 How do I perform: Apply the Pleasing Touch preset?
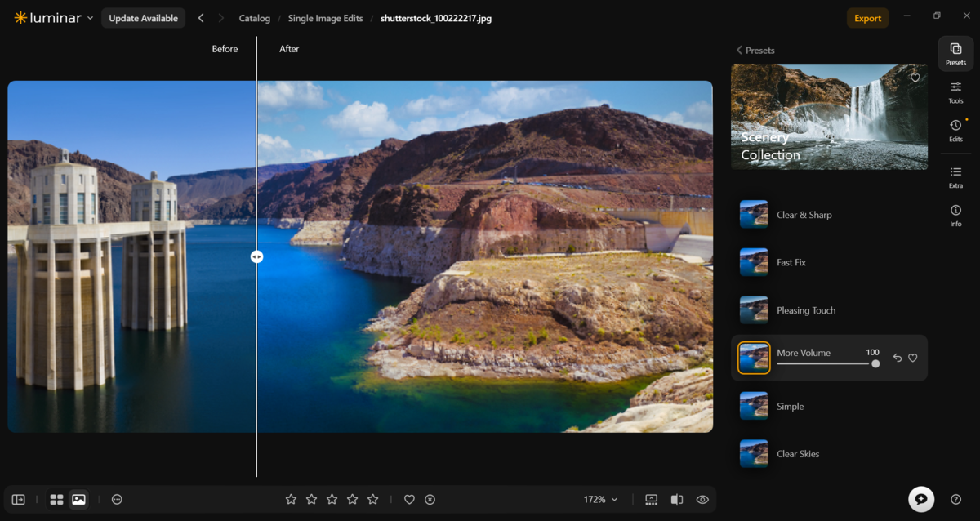[x=829, y=310]
